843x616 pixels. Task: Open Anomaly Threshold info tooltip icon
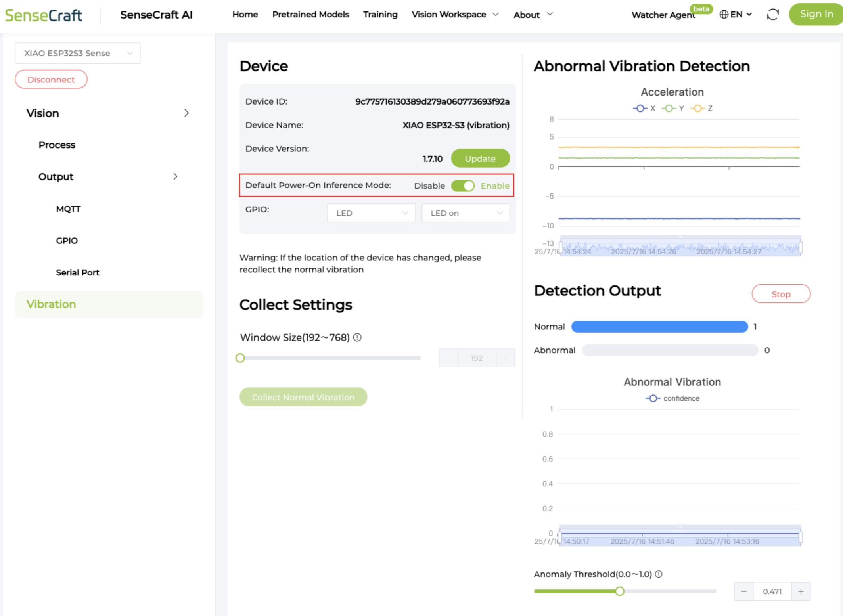(659, 574)
